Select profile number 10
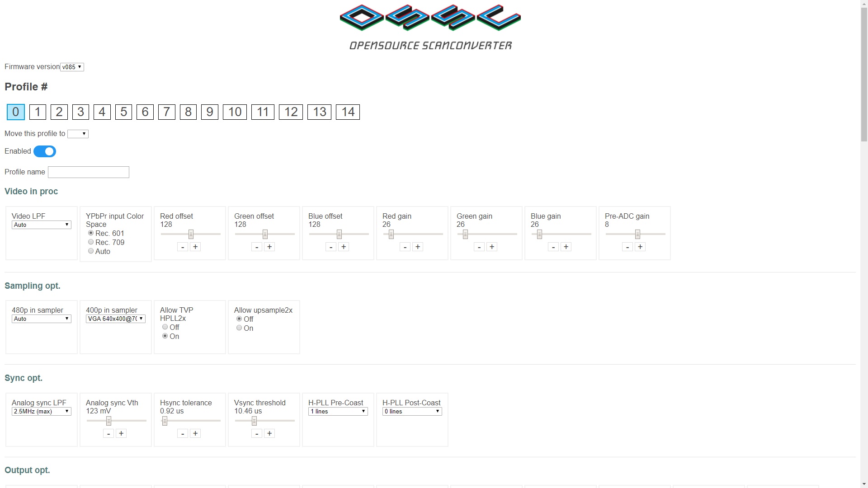The image size is (868, 488). click(235, 112)
